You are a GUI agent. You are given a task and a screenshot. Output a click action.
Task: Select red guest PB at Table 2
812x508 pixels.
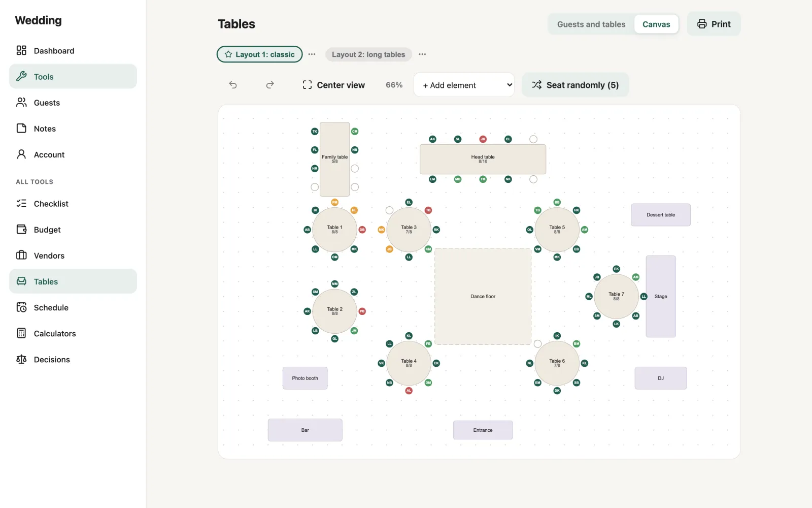[362, 311]
